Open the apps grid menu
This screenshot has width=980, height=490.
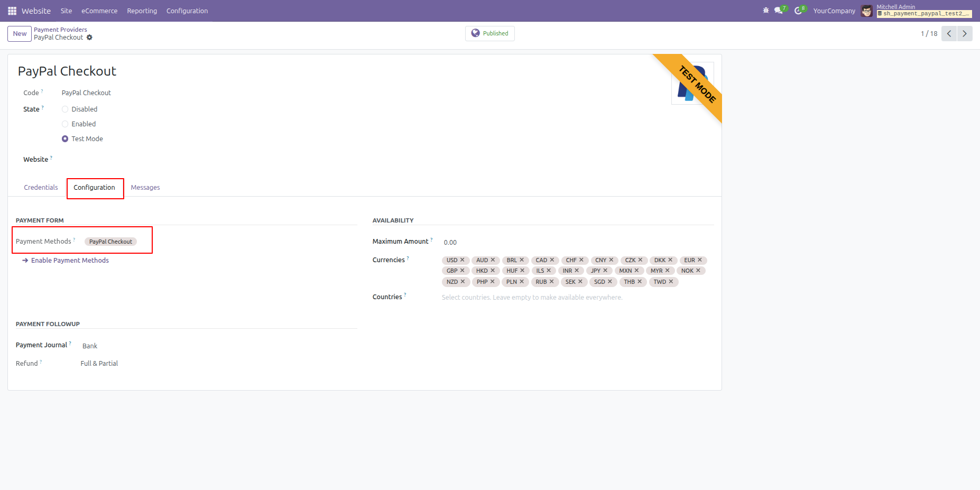[12, 11]
